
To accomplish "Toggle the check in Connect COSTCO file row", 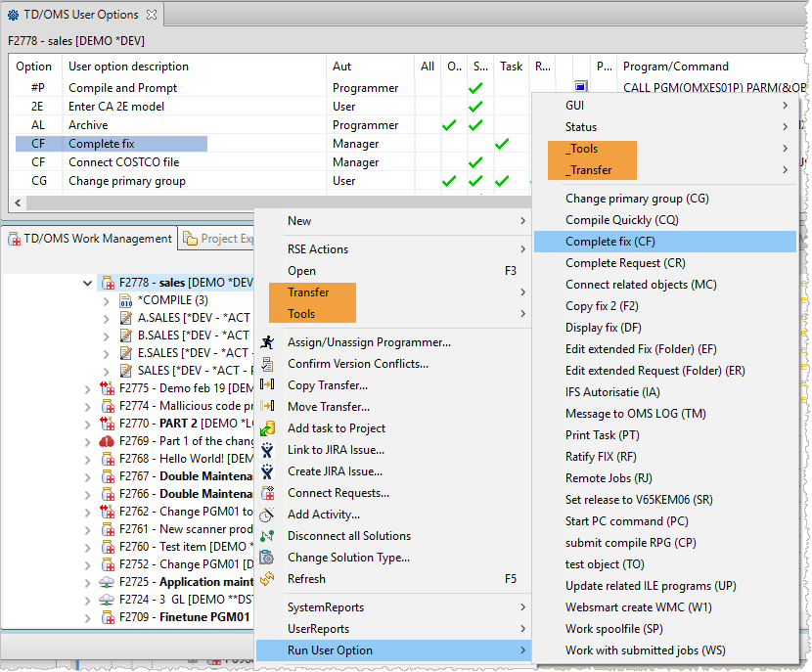I will point(475,162).
